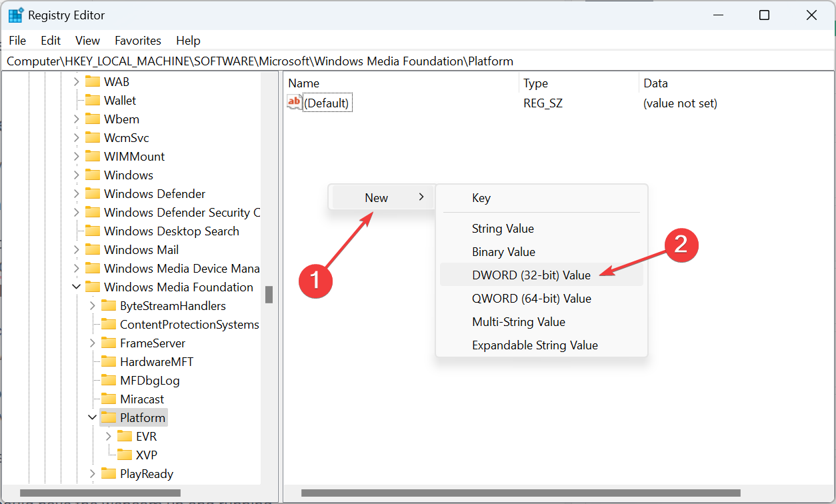Select the Windows Media Device Manager key label
The width and height of the screenshot is (836, 504).
[182, 269]
